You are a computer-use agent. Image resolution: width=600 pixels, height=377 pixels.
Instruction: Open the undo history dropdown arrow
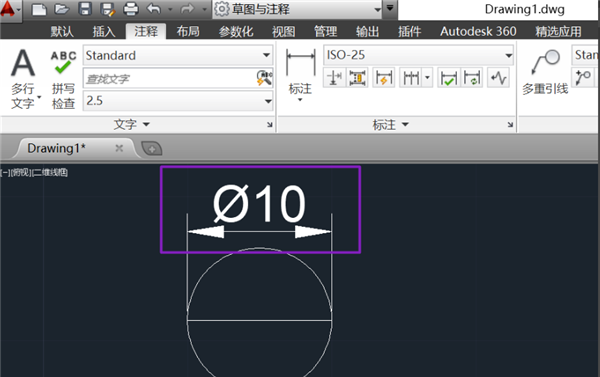(170, 10)
